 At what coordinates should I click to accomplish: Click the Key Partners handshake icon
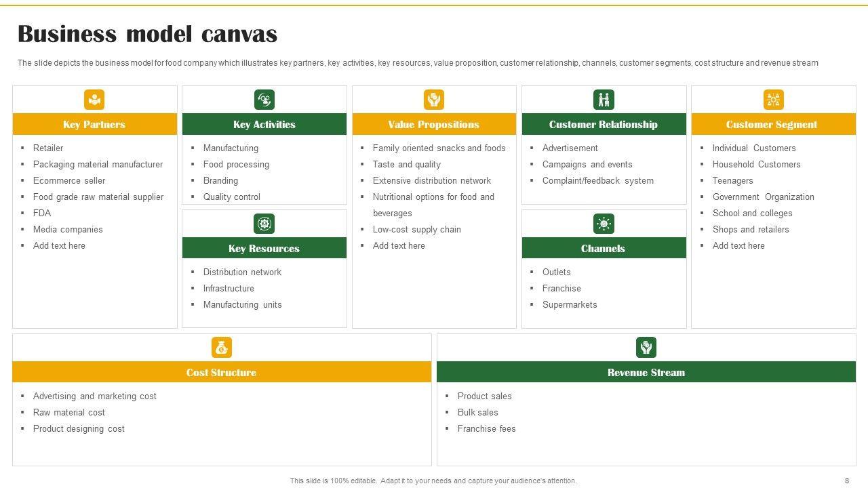pos(94,100)
